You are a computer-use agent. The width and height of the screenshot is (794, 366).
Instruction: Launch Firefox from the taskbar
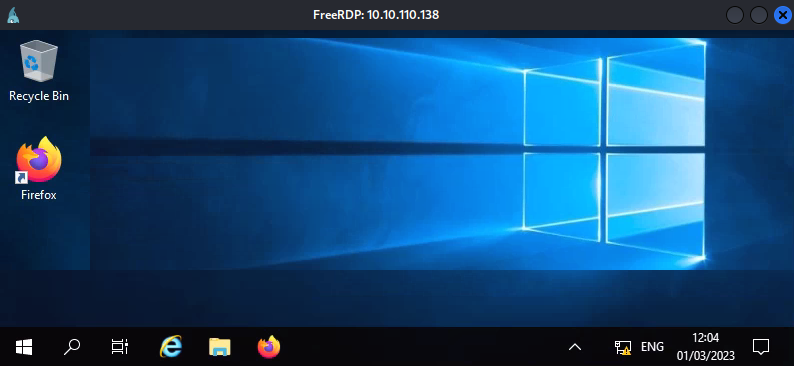[x=268, y=347]
